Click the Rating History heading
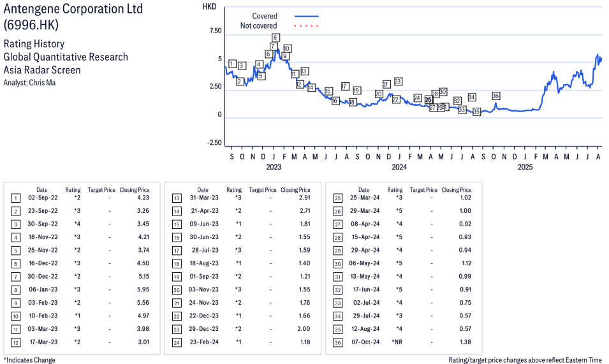The image size is (609, 364). tap(34, 44)
